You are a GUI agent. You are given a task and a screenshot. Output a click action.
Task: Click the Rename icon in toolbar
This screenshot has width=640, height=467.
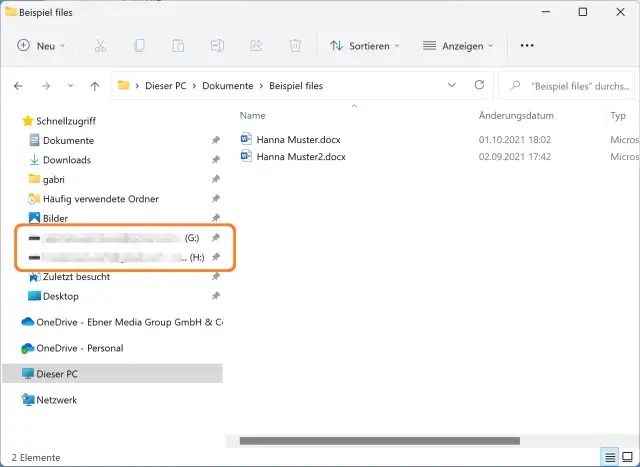click(x=217, y=46)
